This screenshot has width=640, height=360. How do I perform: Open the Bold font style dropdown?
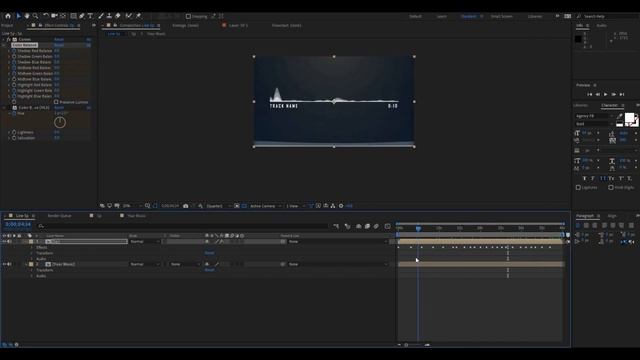(594, 124)
